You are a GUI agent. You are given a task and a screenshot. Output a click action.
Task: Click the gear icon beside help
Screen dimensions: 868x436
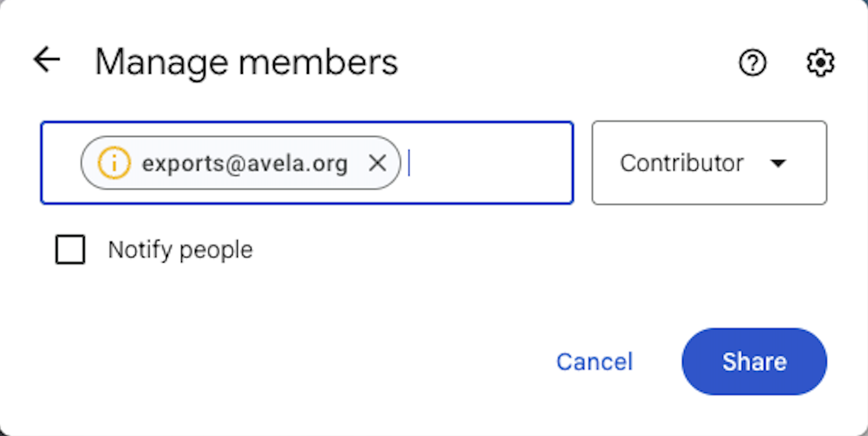click(x=820, y=63)
